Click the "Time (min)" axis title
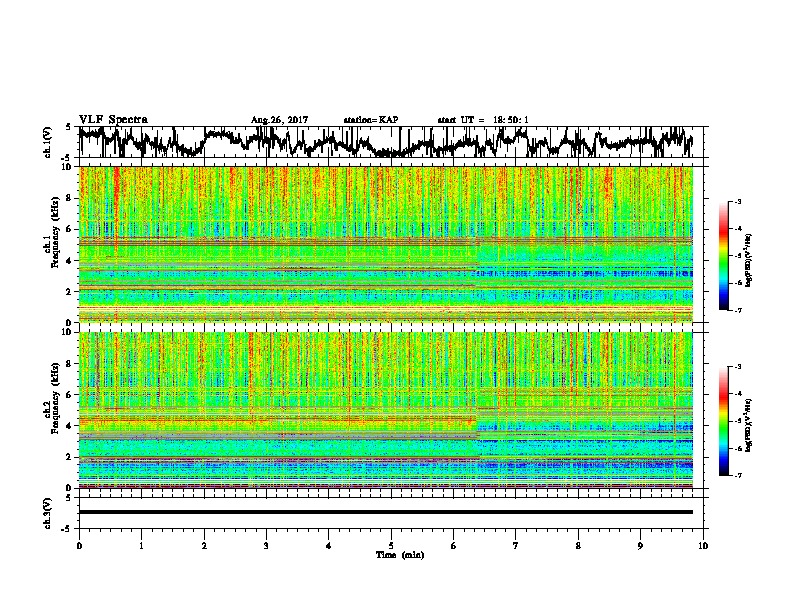 coord(400,555)
